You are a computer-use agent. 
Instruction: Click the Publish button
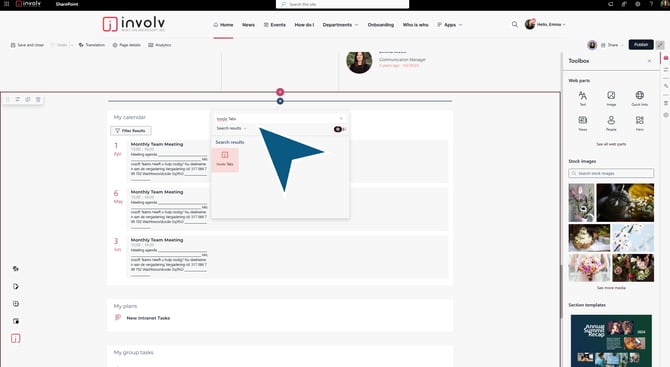[x=641, y=44]
